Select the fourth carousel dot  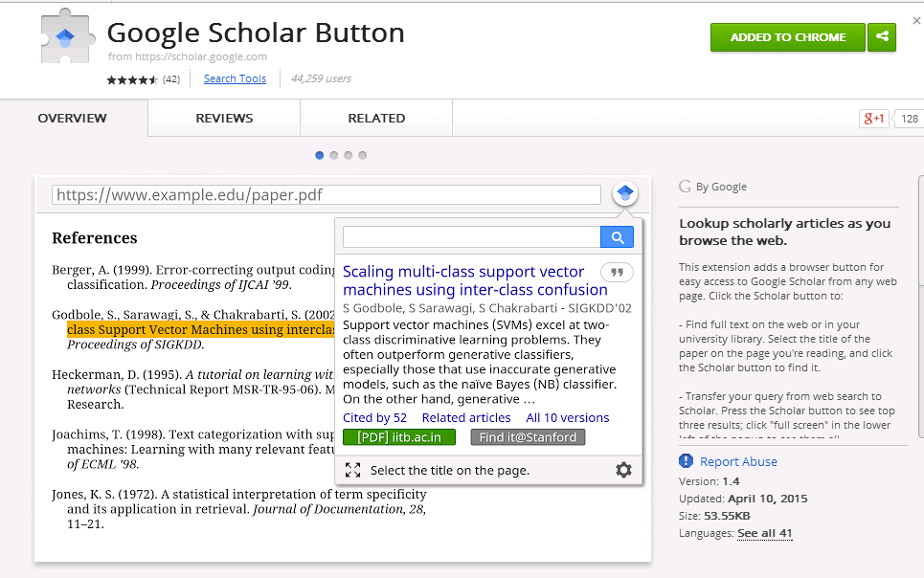click(x=363, y=155)
